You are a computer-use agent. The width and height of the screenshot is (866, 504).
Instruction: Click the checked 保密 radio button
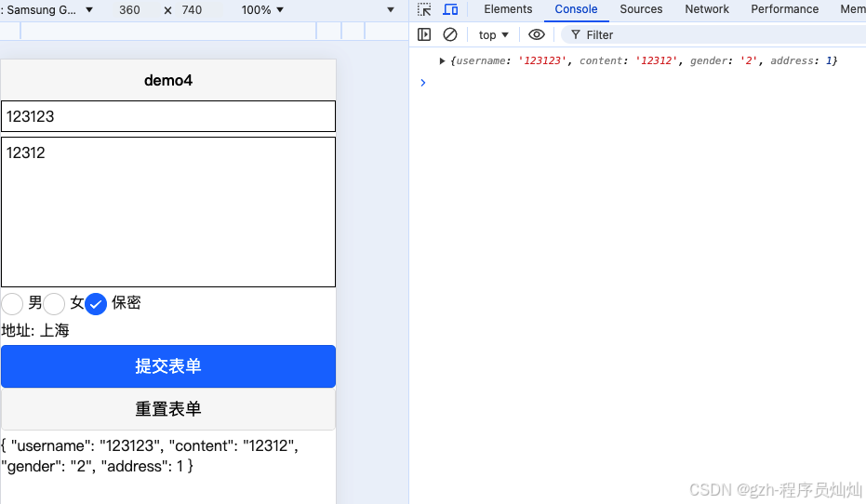click(96, 303)
